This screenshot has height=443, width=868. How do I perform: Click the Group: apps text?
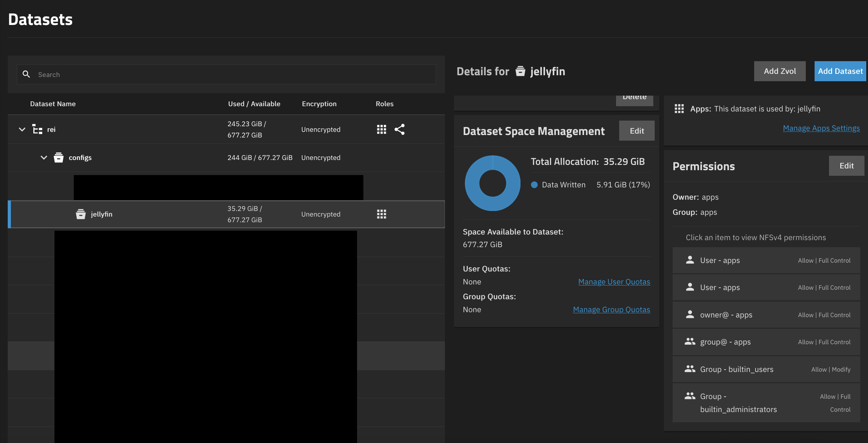695,212
